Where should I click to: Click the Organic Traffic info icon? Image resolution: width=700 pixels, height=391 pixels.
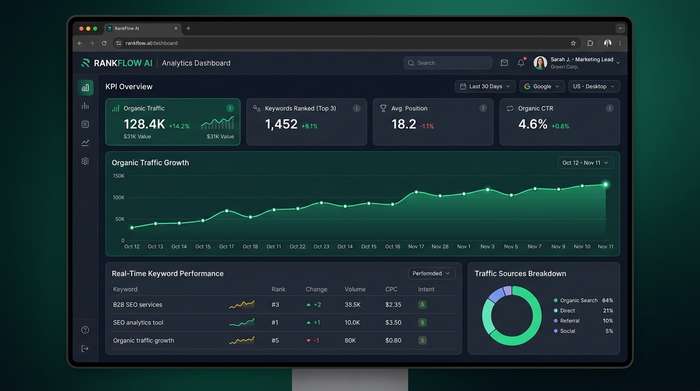(x=230, y=108)
